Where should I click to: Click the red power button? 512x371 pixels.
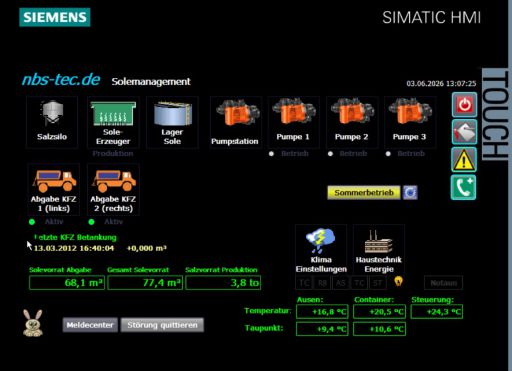tap(464, 105)
